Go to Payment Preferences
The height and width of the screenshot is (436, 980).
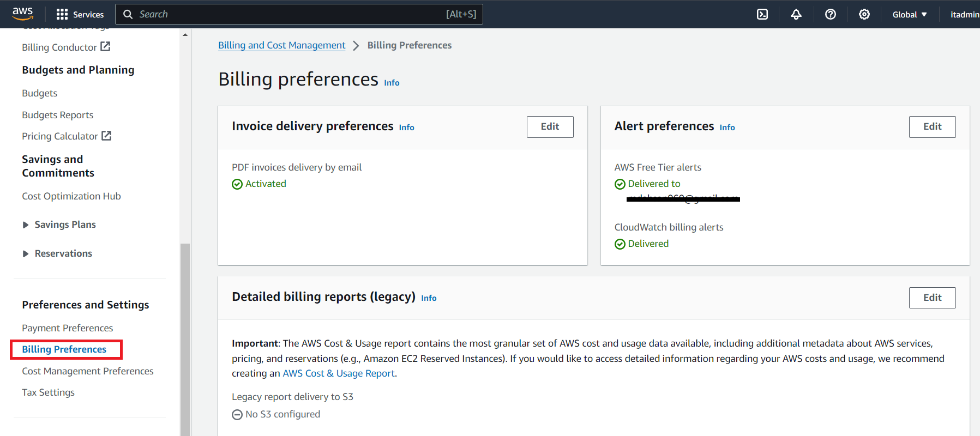67,328
